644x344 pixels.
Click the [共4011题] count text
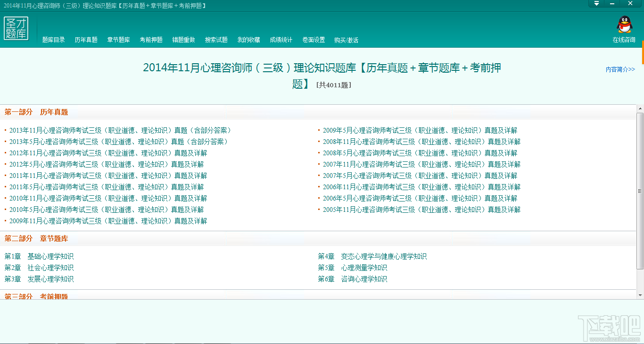coord(334,85)
